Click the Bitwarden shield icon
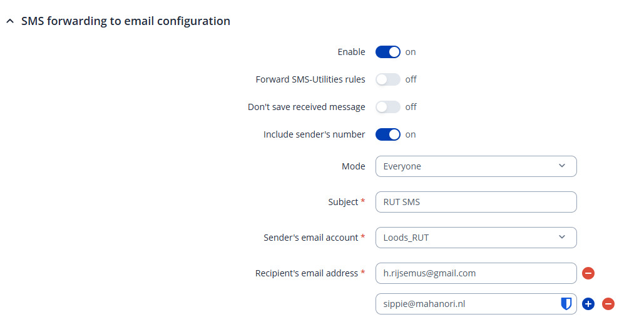Image resolution: width=644 pixels, height=332 pixels. pyautogui.click(x=566, y=304)
